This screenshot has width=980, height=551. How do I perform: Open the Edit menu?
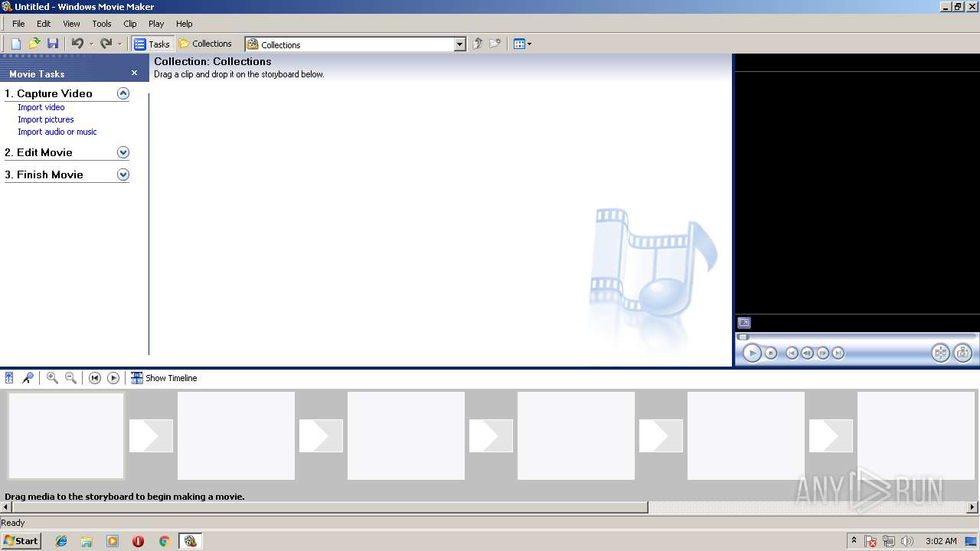pyautogui.click(x=44, y=24)
